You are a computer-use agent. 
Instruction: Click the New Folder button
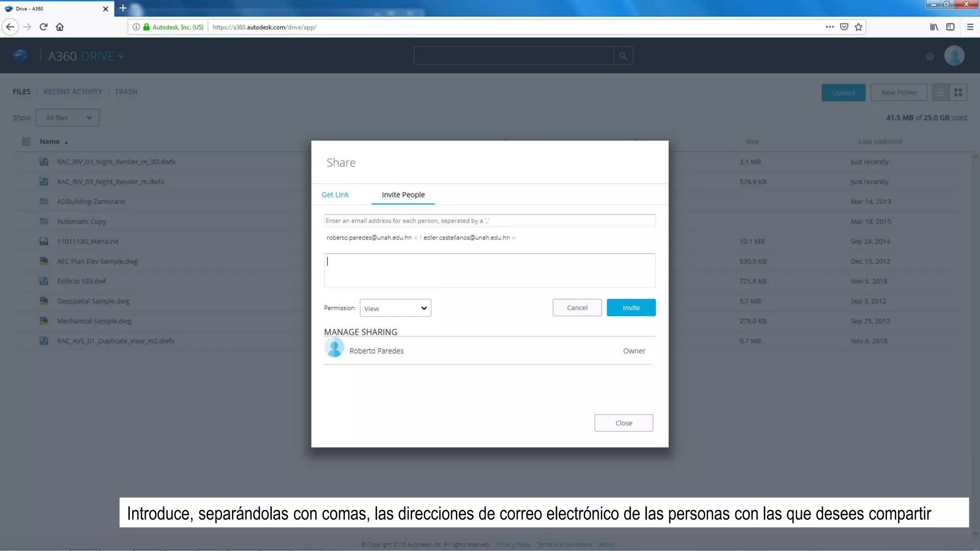pos(899,92)
